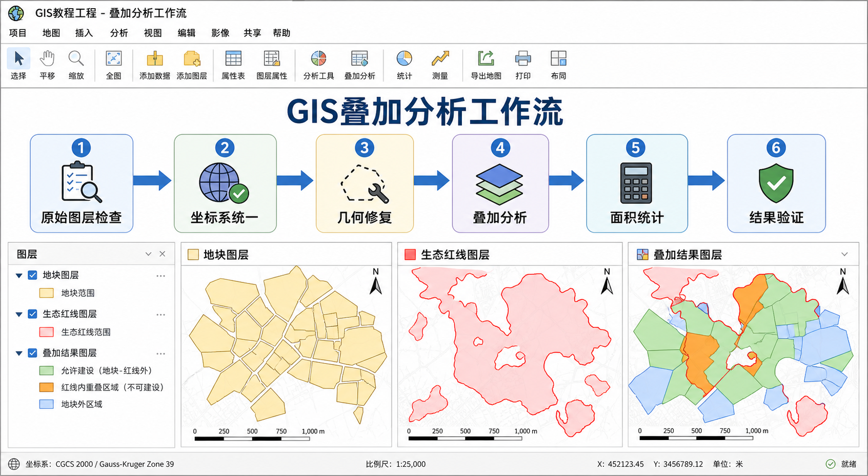Collapse the 地块图层 tree node
This screenshot has height=476, width=868.
(19, 276)
